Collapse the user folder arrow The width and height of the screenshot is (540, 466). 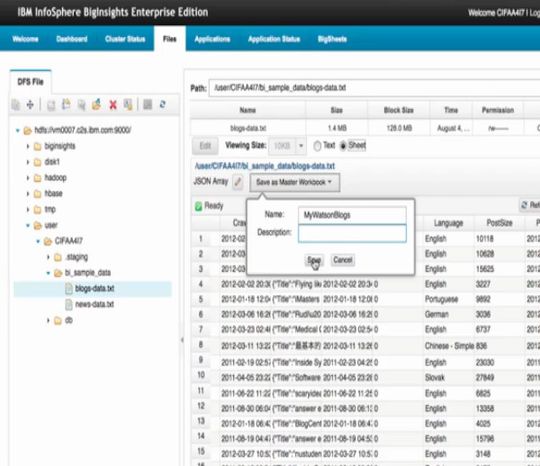[x=28, y=226]
